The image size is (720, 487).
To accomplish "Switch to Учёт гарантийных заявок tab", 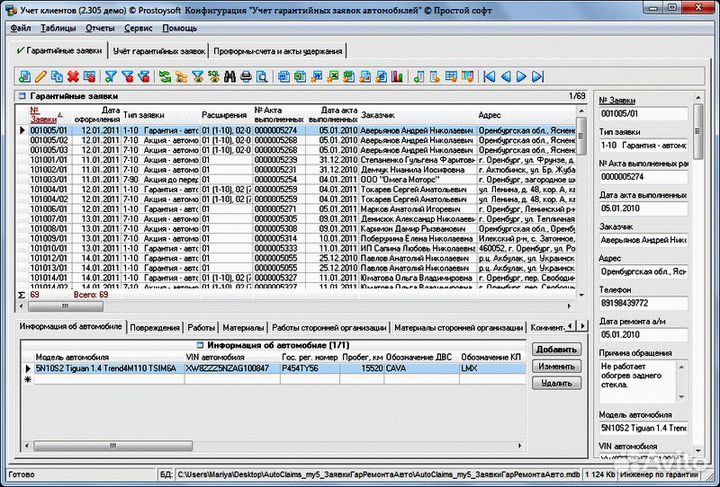I will coord(159,50).
